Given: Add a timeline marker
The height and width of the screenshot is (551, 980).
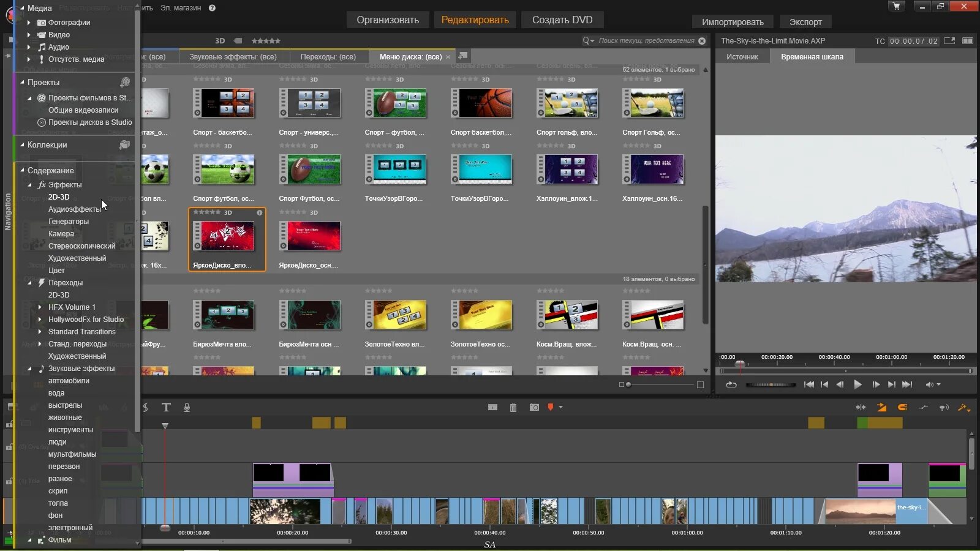Looking at the screenshot, I should pyautogui.click(x=550, y=407).
